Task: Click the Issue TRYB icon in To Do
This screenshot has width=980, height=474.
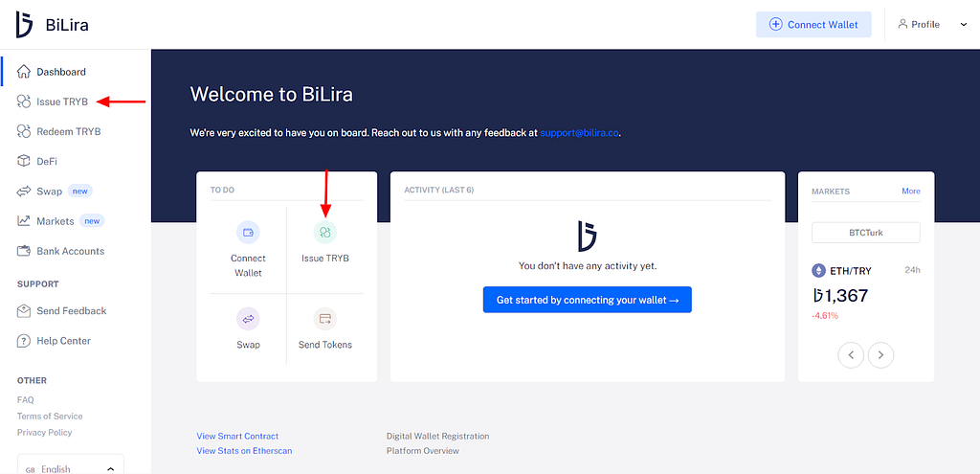Action: 325,233
